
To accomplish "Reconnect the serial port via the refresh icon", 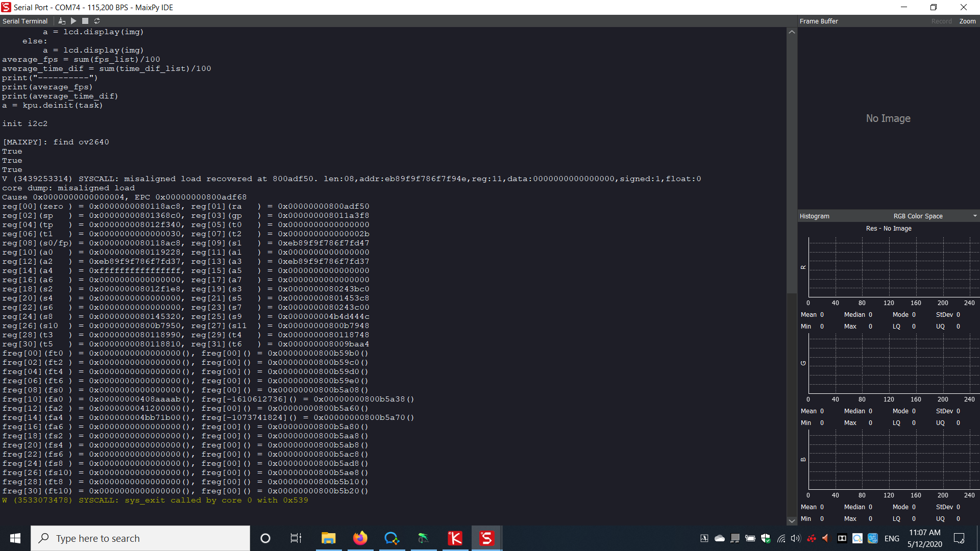I will (x=96, y=21).
